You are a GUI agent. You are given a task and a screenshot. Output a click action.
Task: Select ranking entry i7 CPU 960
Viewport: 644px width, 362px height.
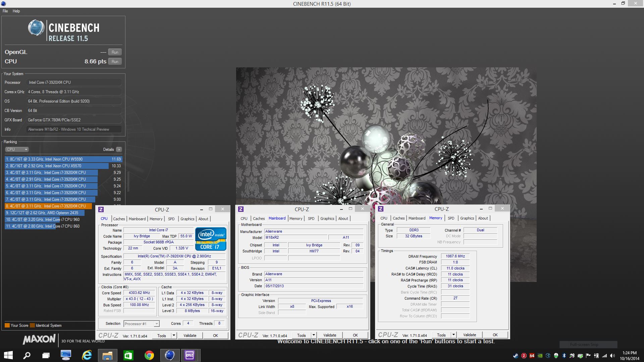point(50,220)
